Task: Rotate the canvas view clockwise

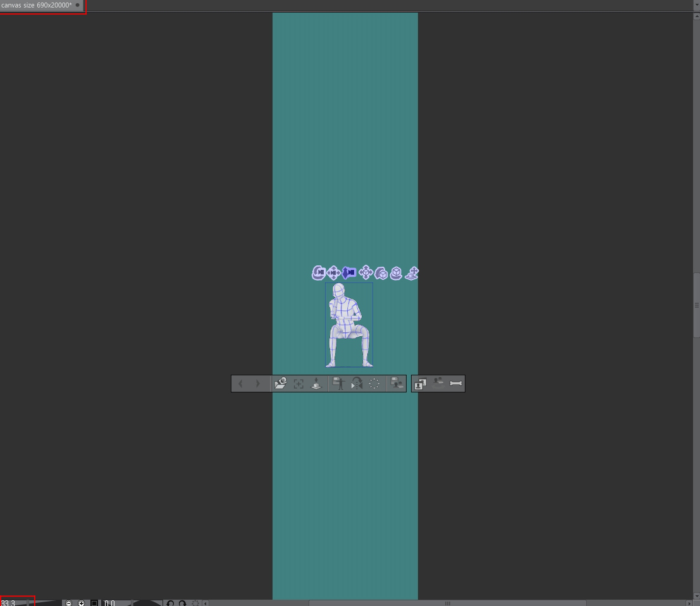Action: click(183, 603)
